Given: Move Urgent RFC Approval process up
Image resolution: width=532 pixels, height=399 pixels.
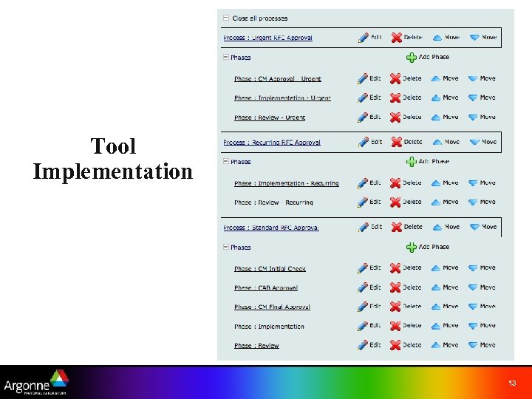Looking at the screenshot, I should (x=446, y=38).
